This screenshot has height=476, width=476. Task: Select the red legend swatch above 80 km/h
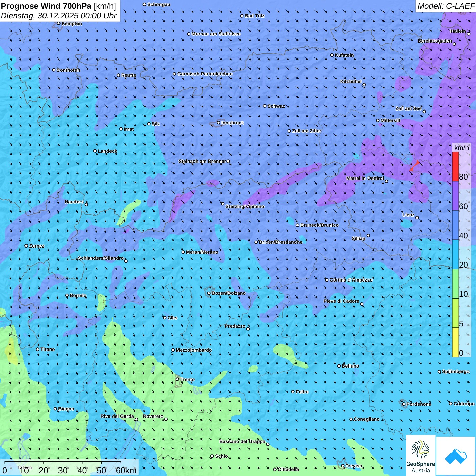tap(455, 166)
